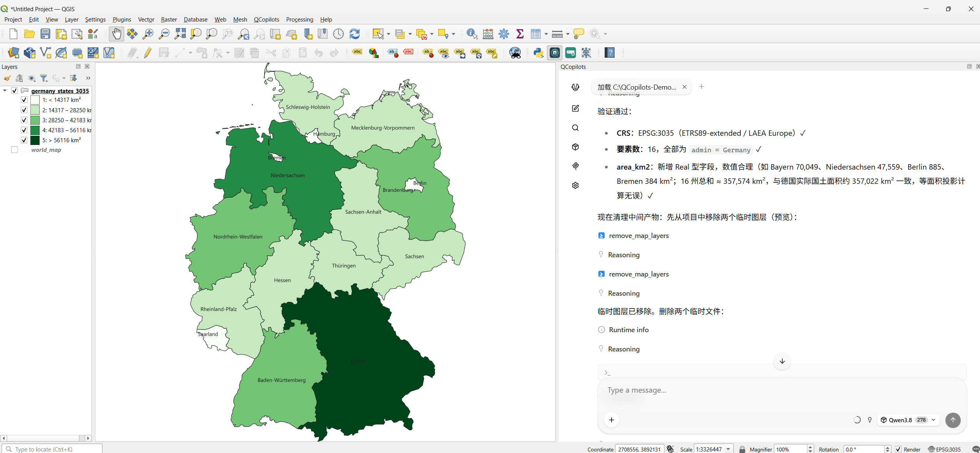Image resolution: width=980 pixels, height=453 pixels.
Task: Click the settings gear in QCopilots sidebar
Action: [575, 185]
